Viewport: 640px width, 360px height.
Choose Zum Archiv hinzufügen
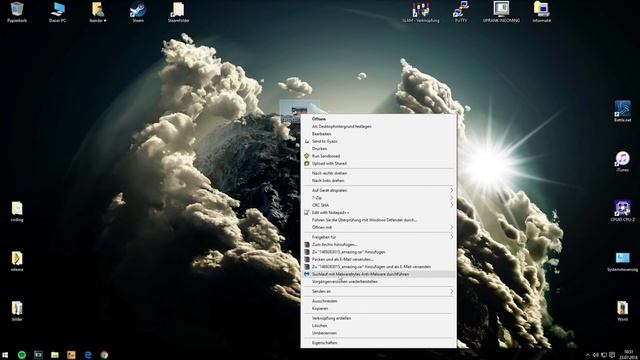point(379,244)
